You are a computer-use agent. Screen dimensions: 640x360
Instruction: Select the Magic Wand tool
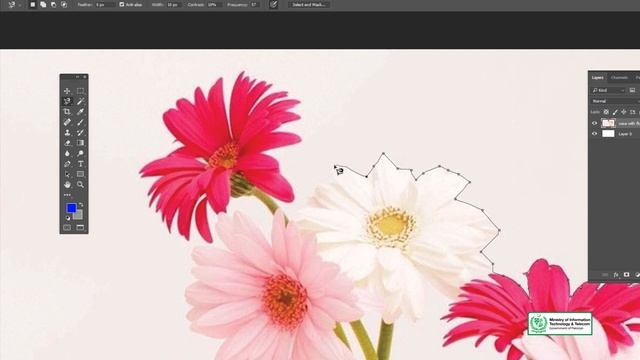tap(80, 101)
